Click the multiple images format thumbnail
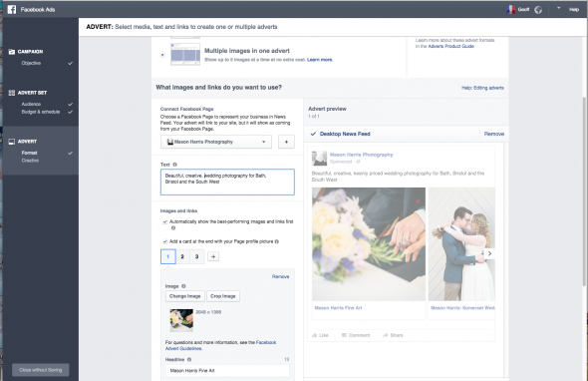The height and width of the screenshot is (381, 588). pos(185,55)
